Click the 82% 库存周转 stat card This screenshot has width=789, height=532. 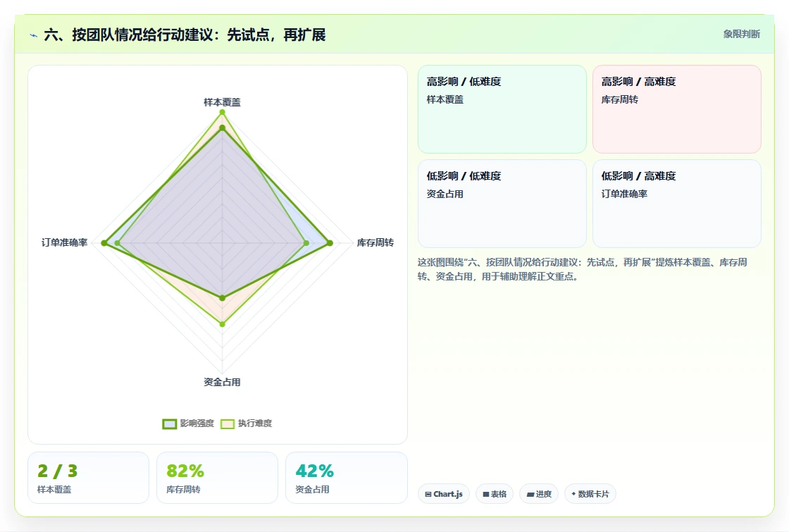pos(218,478)
